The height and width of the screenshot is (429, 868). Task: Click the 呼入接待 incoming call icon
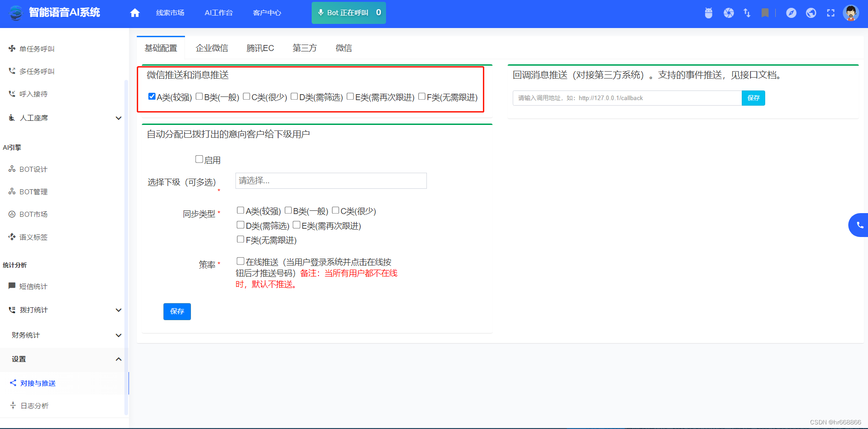(x=12, y=93)
